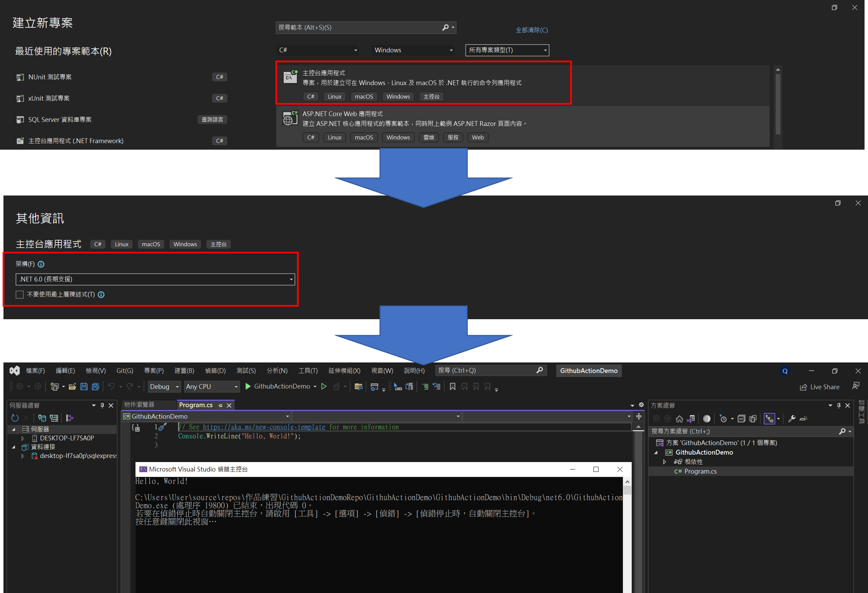Click the template list vertical scrollbar
The image size is (868, 593).
[x=778, y=104]
